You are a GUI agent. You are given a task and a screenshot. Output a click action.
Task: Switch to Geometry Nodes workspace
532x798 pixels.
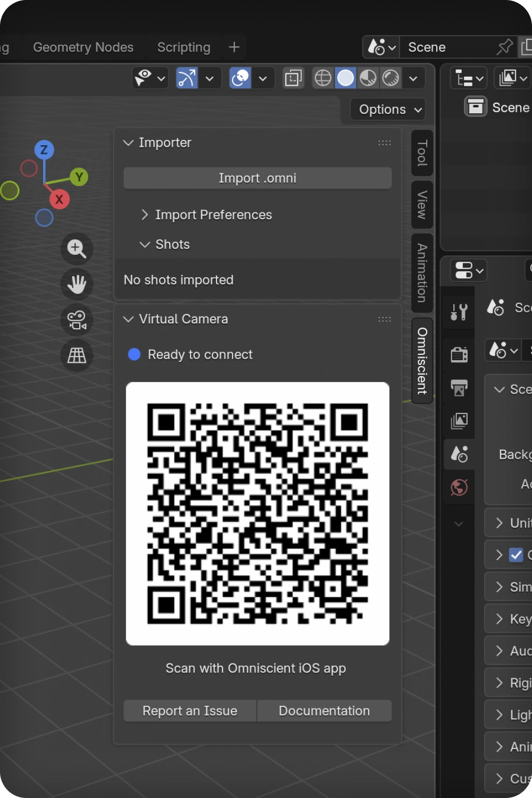click(83, 47)
